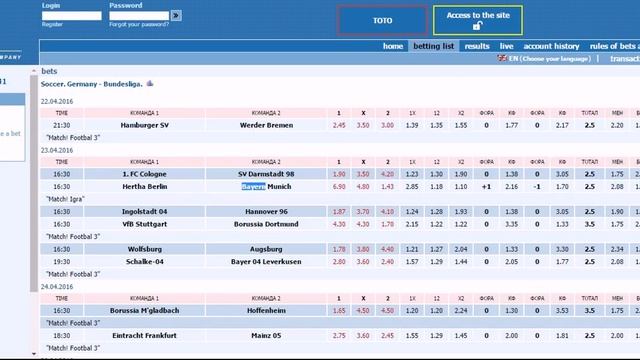Click team name Hoffenheim
Screen dimensions: 640x360
pyautogui.click(x=266, y=311)
